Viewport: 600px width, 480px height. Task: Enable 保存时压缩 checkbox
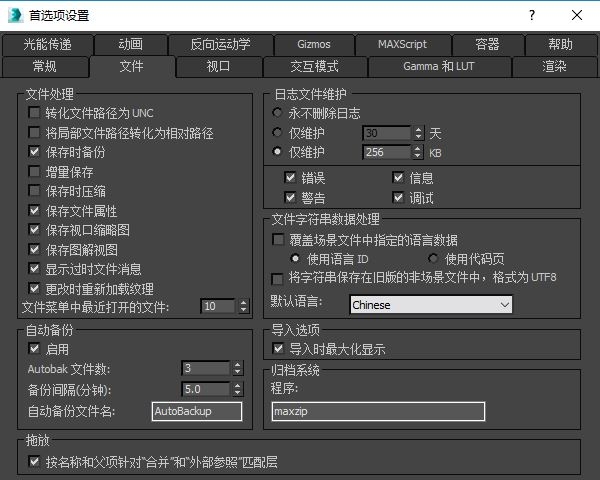tap(34, 191)
